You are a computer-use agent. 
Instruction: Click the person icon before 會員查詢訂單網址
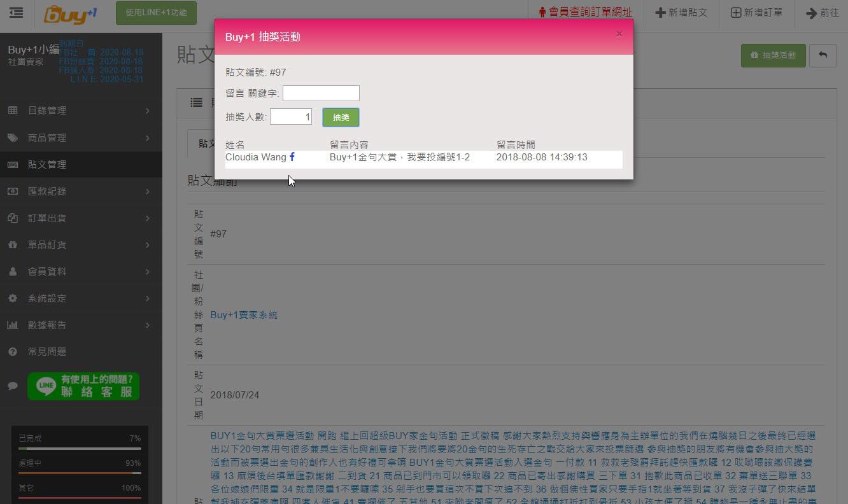542,13
